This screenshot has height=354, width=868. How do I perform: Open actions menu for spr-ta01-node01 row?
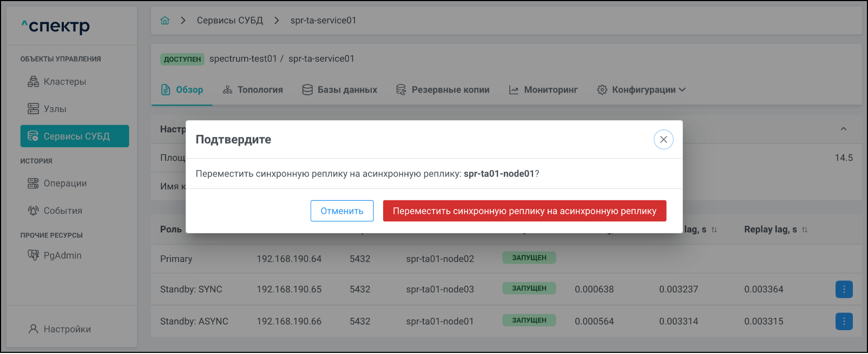tap(844, 322)
